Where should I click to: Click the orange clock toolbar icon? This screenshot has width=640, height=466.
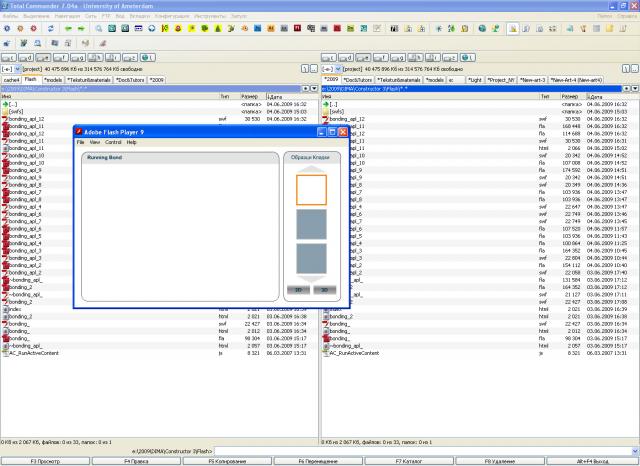click(x=244, y=29)
